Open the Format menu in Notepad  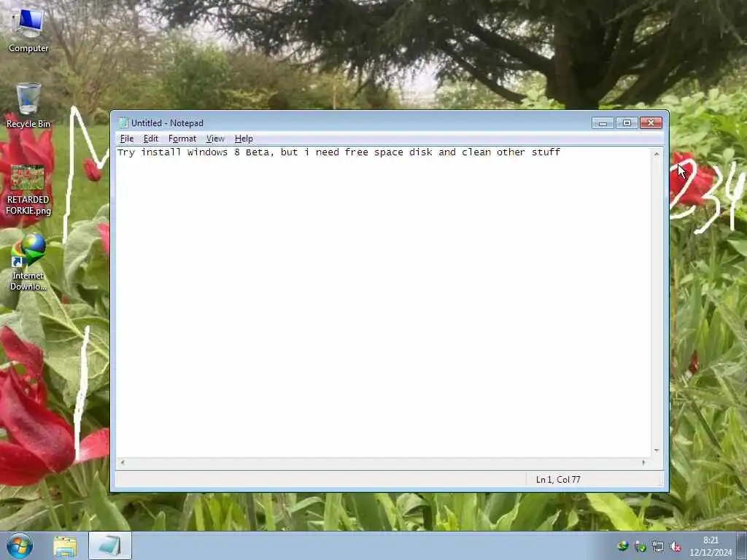pos(182,139)
